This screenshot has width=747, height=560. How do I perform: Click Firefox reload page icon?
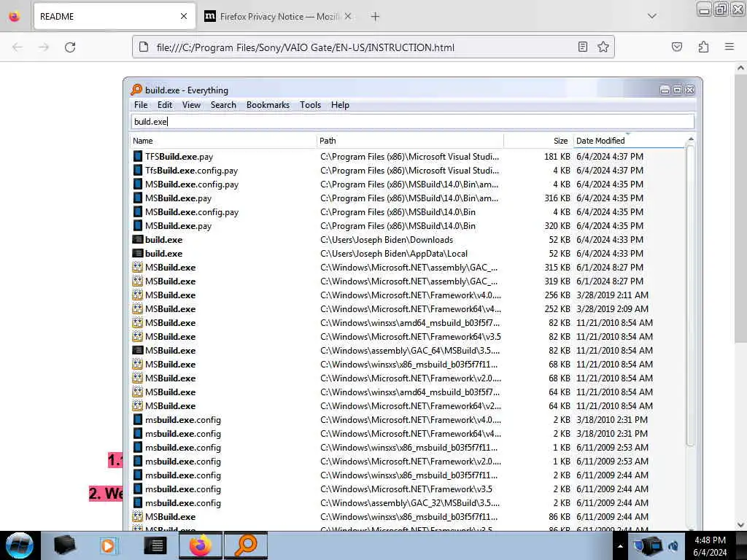tap(70, 47)
